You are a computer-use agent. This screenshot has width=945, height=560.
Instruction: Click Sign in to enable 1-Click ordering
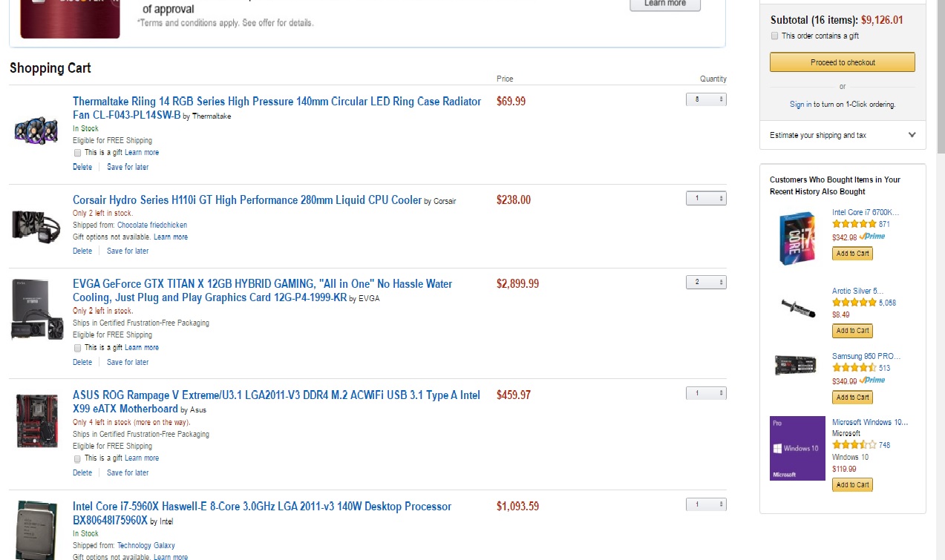tap(800, 105)
